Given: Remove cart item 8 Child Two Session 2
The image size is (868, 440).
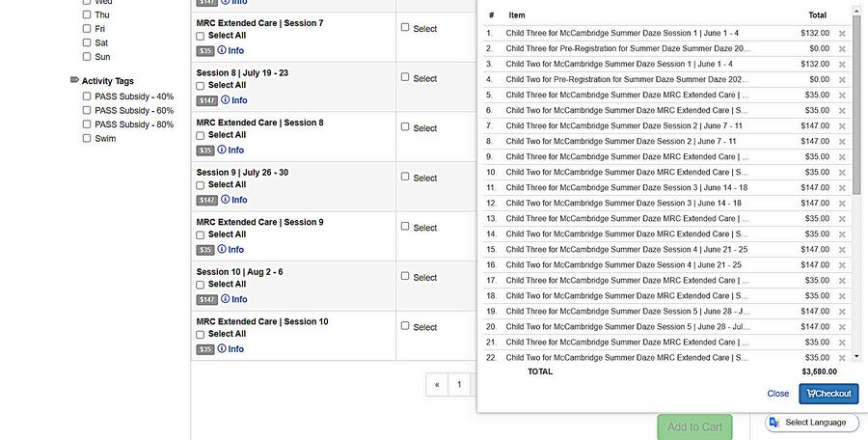Looking at the screenshot, I should click(841, 142).
